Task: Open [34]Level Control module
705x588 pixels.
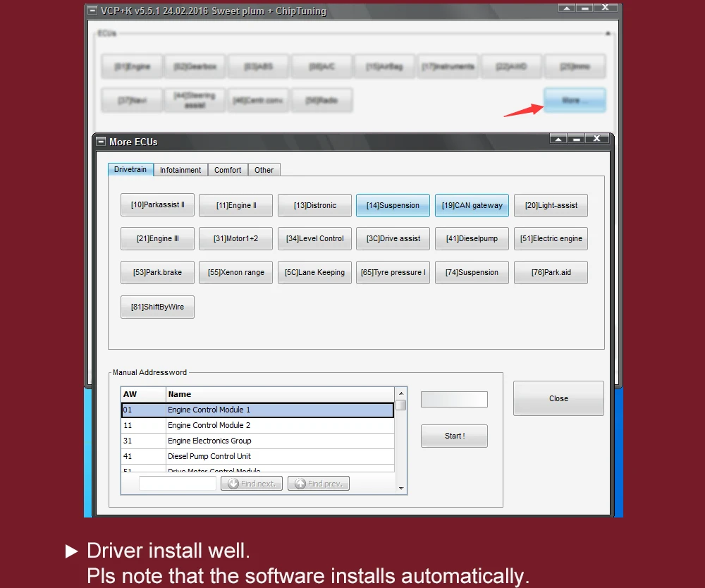Action: [x=314, y=239]
